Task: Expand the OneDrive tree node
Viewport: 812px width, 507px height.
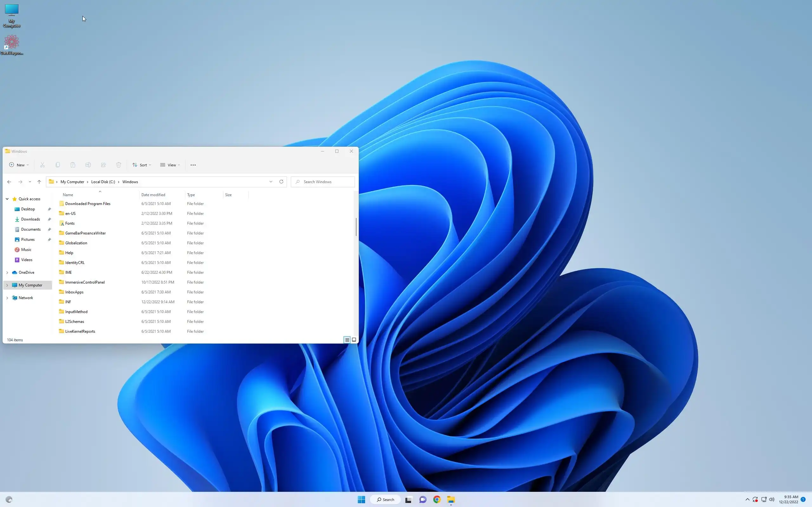Action: pyautogui.click(x=7, y=273)
